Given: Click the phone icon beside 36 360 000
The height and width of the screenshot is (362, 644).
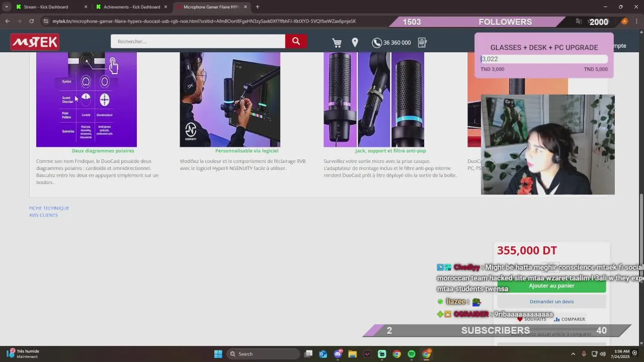Looking at the screenshot, I should point(376,43).
